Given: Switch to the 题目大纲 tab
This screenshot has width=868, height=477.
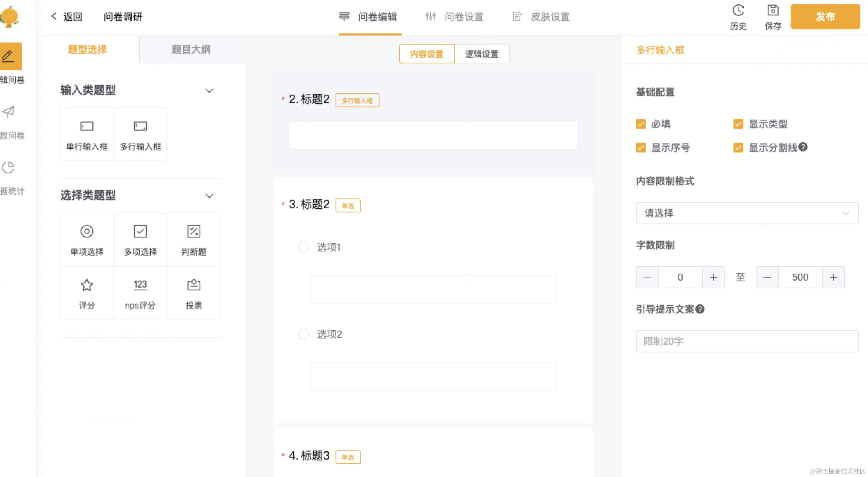Looking at the screenshot, I should (x=191, y=49).
